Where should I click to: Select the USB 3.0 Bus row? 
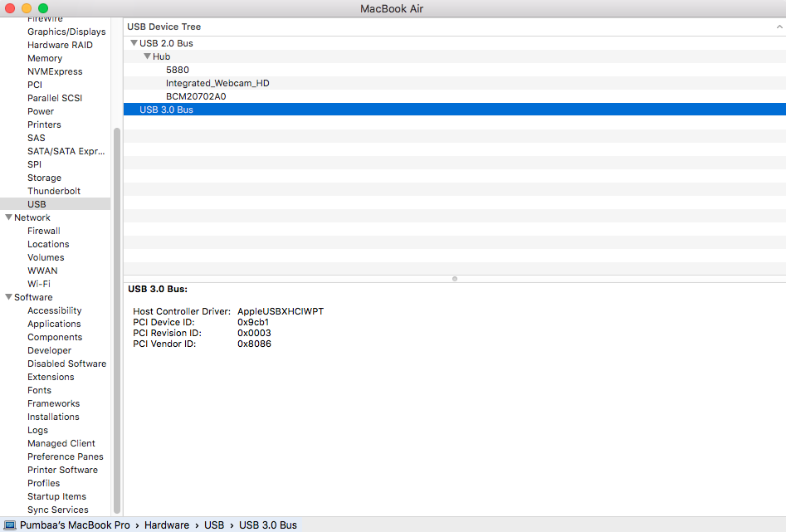coord(166,110)
